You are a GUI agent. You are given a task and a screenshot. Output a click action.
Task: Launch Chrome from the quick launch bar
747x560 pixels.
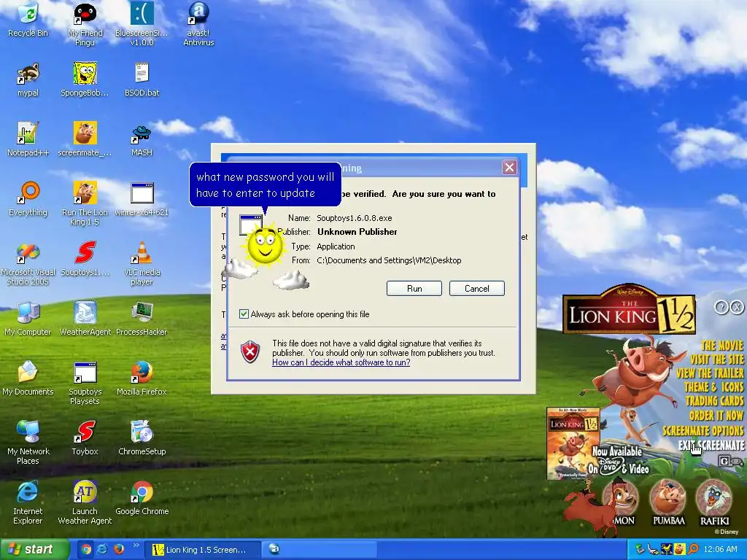(x=86, y=549)
